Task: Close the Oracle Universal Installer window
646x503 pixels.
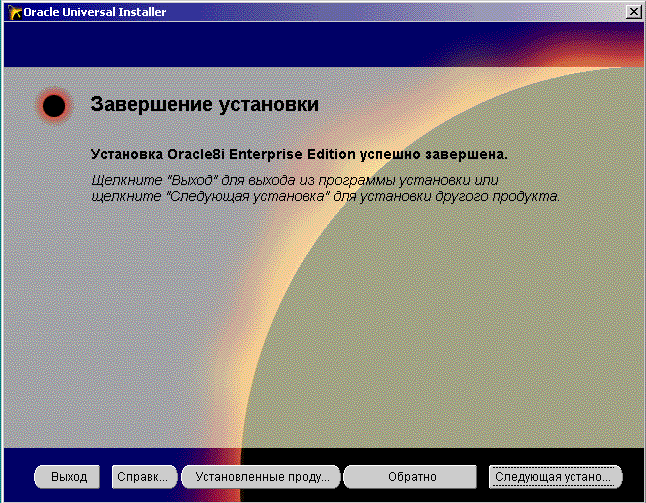Action: (634, 12)
